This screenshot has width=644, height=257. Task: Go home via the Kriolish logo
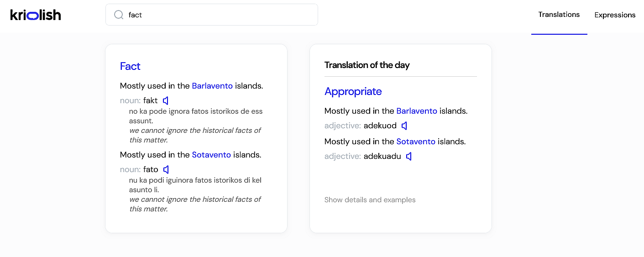tap(36, 15)
